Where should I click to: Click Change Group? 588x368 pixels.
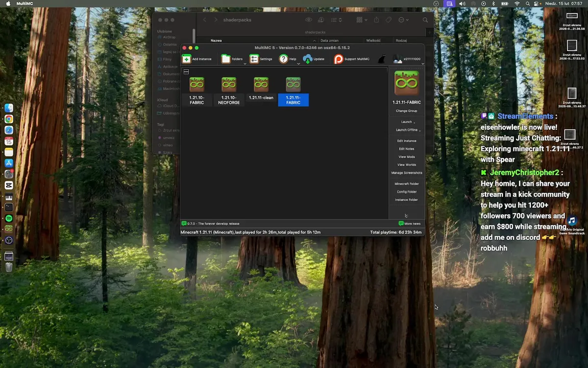click(x=406, y=111)
